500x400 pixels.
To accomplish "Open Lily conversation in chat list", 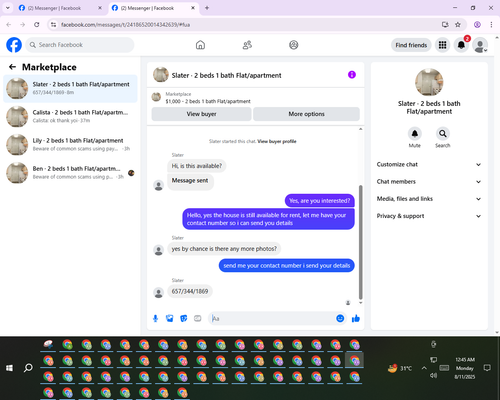I will point(70,144).
